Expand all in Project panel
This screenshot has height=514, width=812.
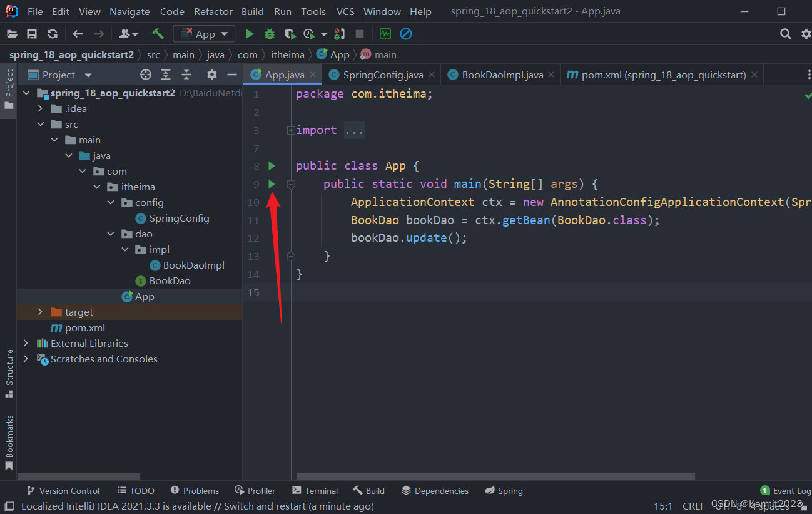point(166,75)
